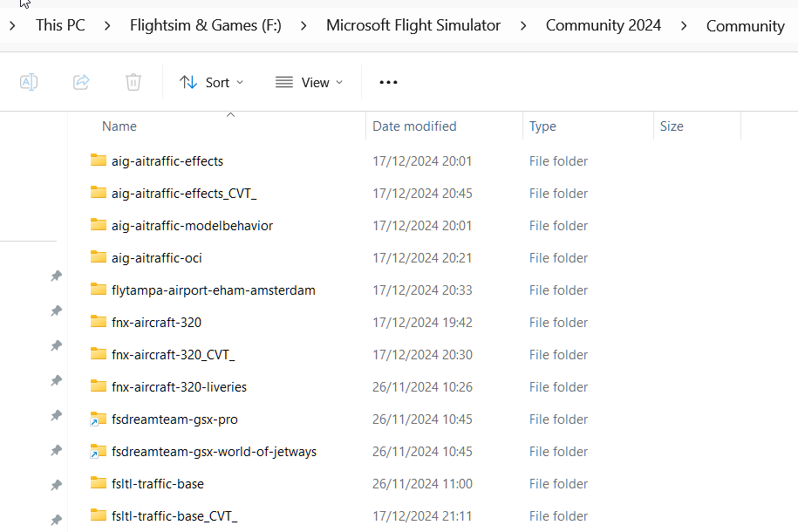The height and width of the screenshot is (532, 798).
Task: Select the flytampa-airport-eham-amsterdam folder name
Action: point(214,290)
